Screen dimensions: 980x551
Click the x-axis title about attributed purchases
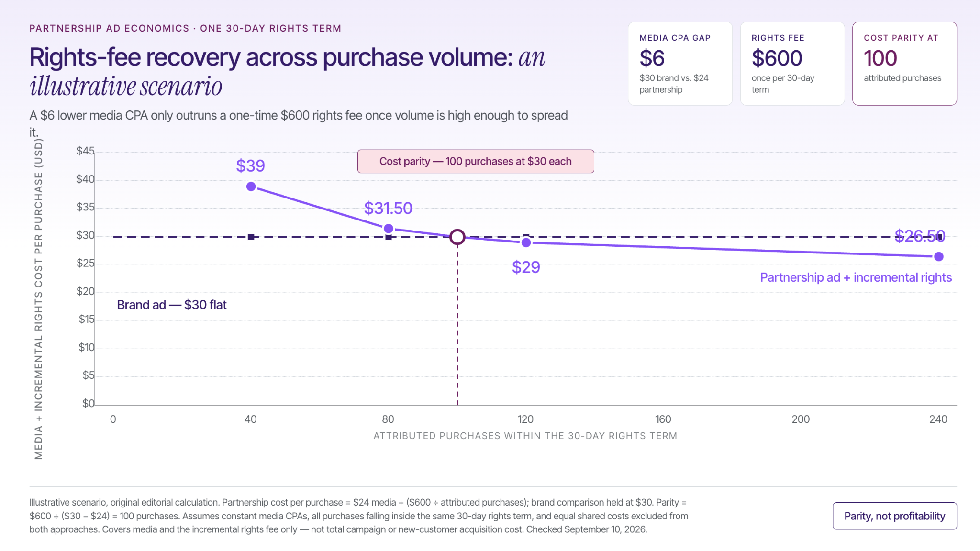(x=525, y=436)
